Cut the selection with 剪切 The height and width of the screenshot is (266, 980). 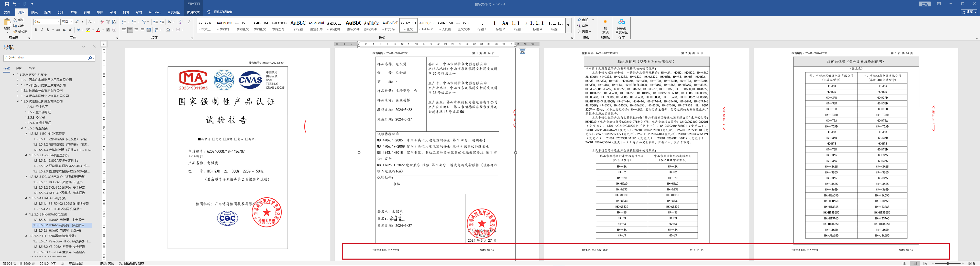coord(19,20)
